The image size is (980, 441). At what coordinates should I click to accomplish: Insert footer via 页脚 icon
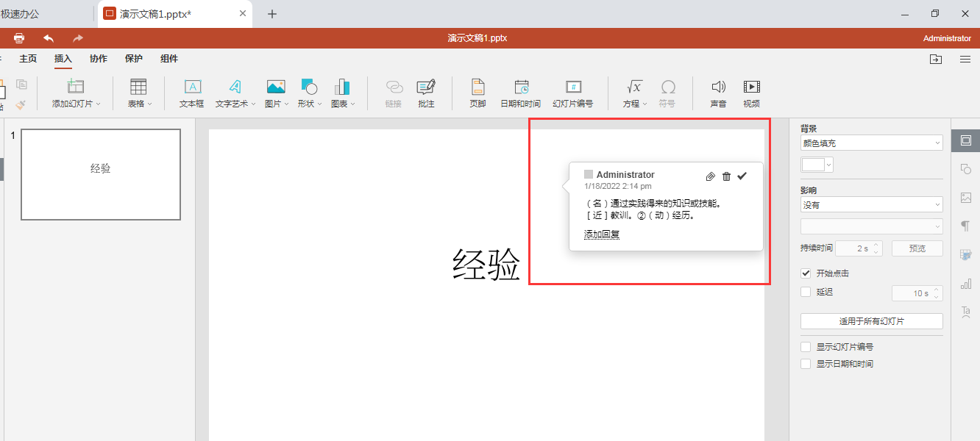tap(478, 87)
